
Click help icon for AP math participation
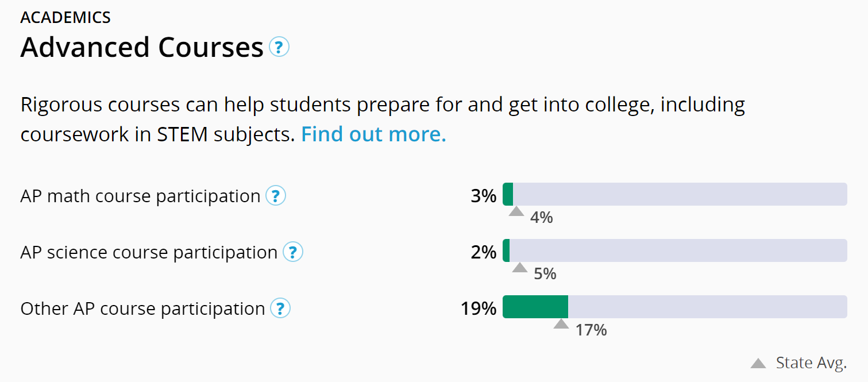point(276,196)
